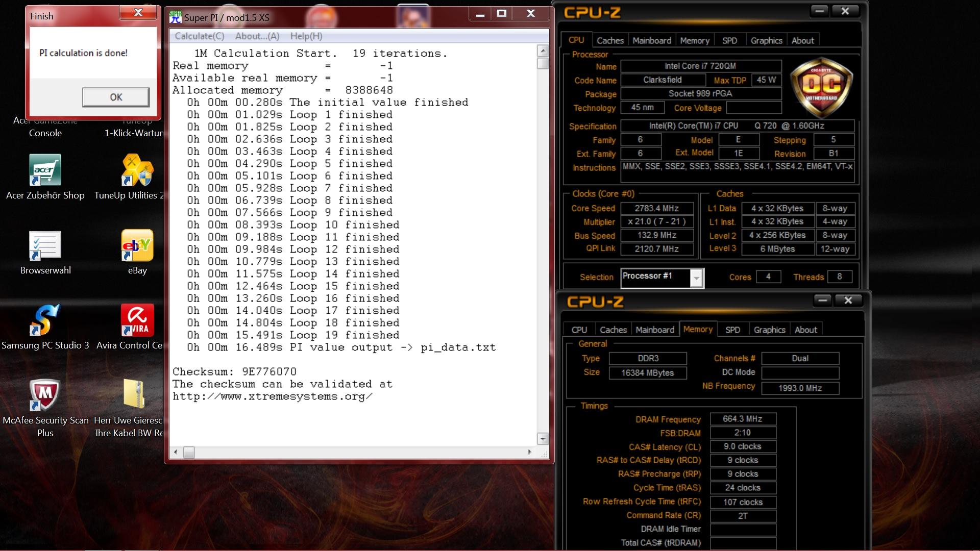Click the Core Speed value 2783.4 MHz
980x551 pixels.
(x=656, y=208)
